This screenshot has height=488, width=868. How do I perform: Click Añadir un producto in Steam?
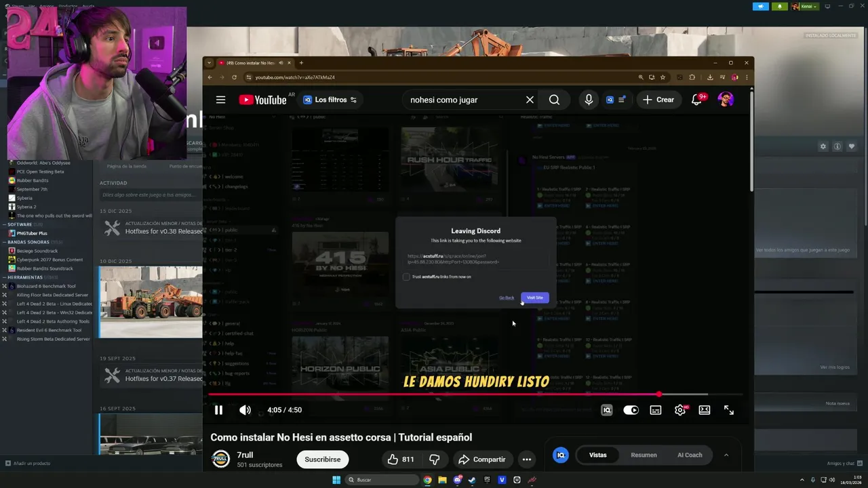click(x=28, y=464)
